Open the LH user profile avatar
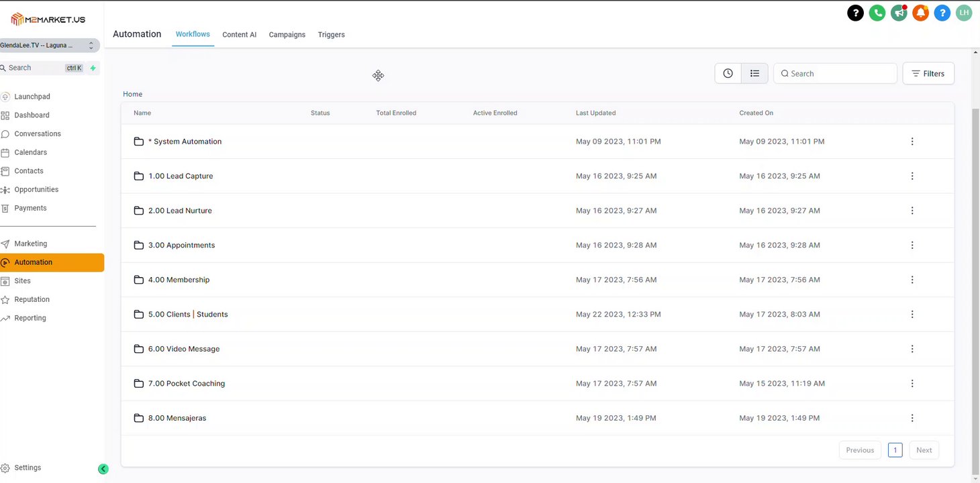Viewport: 980px width, 483px height. 964,13
